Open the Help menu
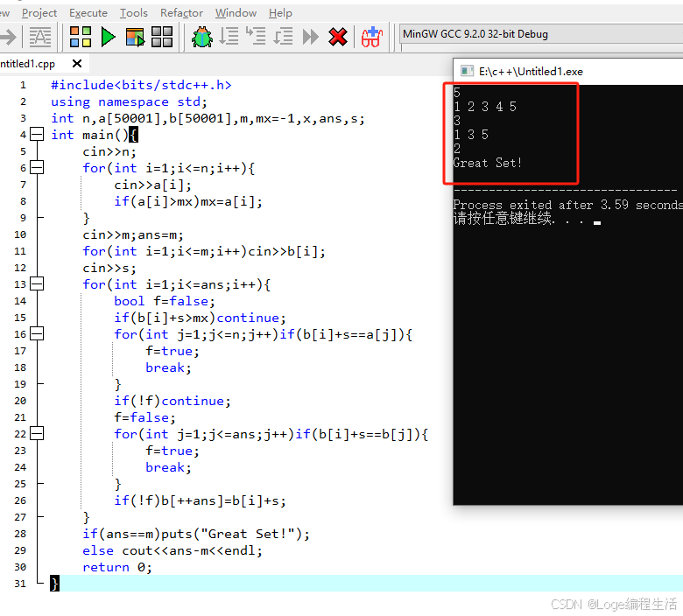This screenshot has width=683, height=616. [x=280, y=13]
